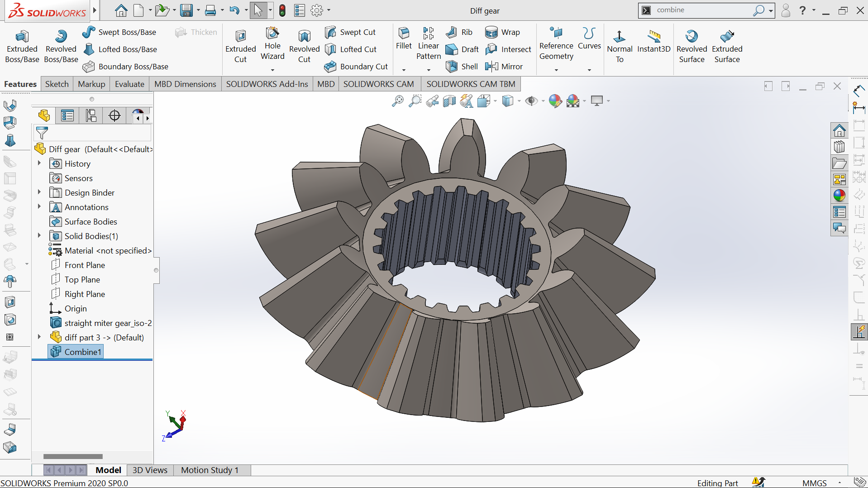The width and height of the screenshot is (868, 488).
Task: Toggle the Hide/Show Items eye icon
Action: click(531, 101)
